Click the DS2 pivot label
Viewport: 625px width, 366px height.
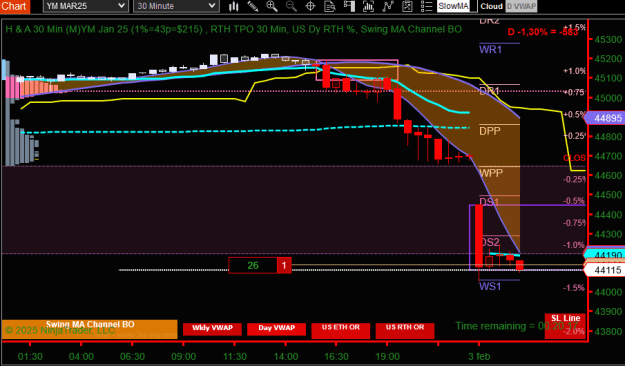click(489, 242)
